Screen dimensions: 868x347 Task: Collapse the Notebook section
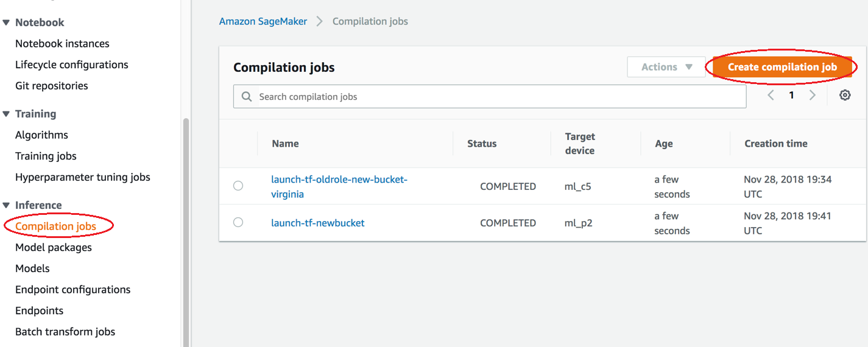[x=7, y=23]
